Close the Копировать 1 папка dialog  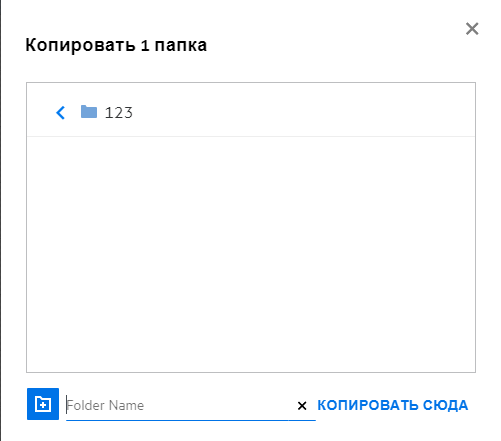472,29
